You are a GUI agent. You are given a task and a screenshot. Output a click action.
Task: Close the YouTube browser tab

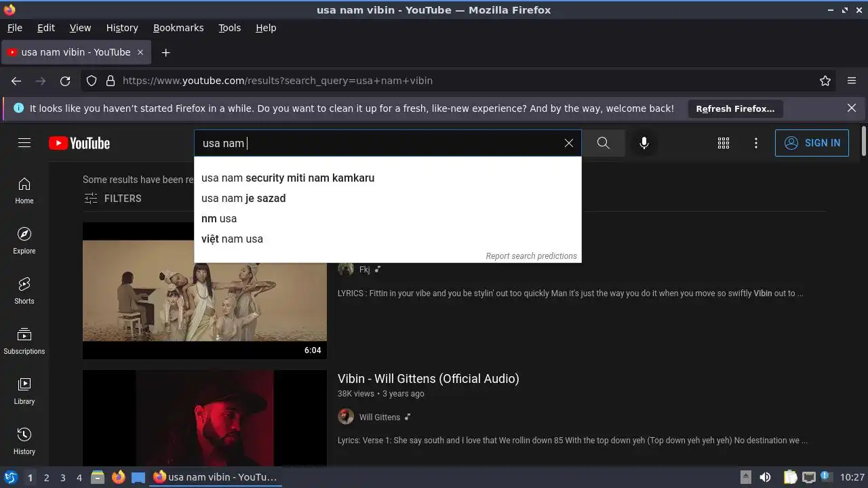[x=140, y=52]
